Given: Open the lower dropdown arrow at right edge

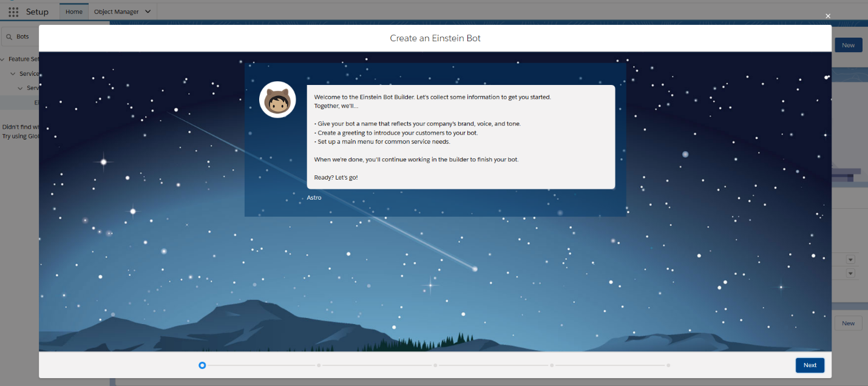Looking at the screenshot, I should [x=850, y=273].
